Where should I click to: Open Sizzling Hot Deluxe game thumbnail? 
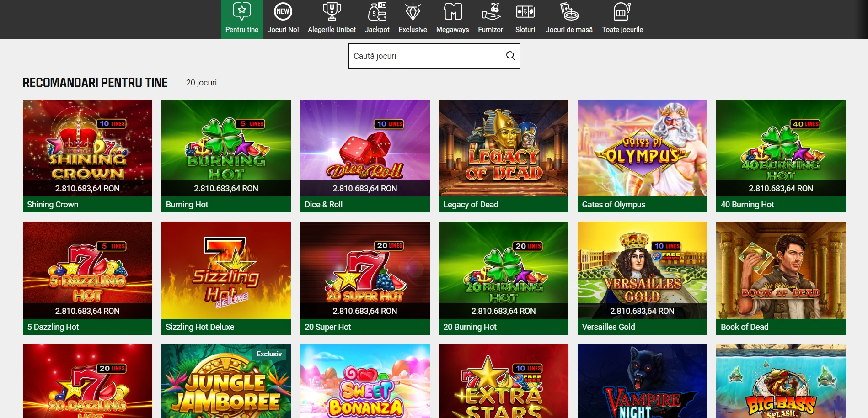226,270
